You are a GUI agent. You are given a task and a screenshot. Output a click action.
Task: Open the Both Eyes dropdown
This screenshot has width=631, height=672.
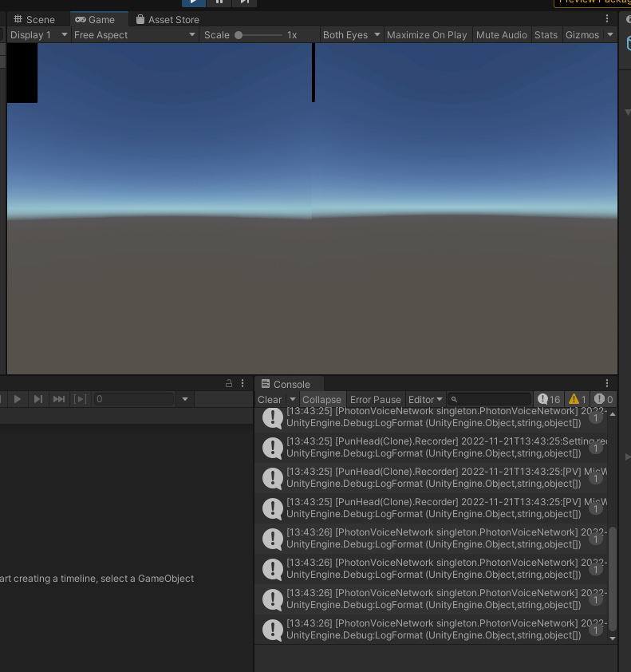pos(351,35)
